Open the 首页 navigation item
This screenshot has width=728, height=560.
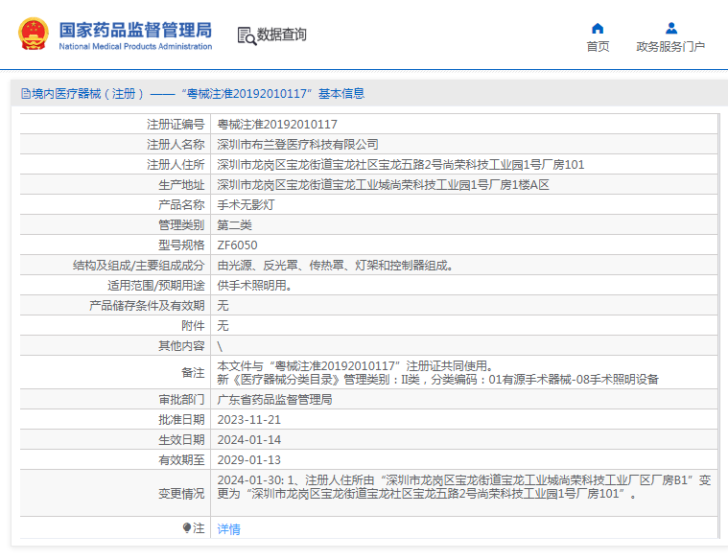click(598, 47)
